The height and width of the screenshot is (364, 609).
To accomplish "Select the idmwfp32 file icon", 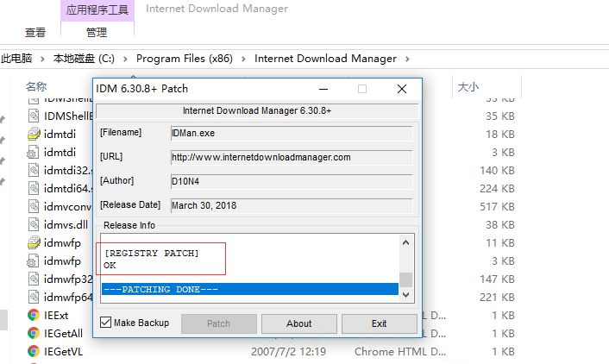I will click(x=33, y=279).
